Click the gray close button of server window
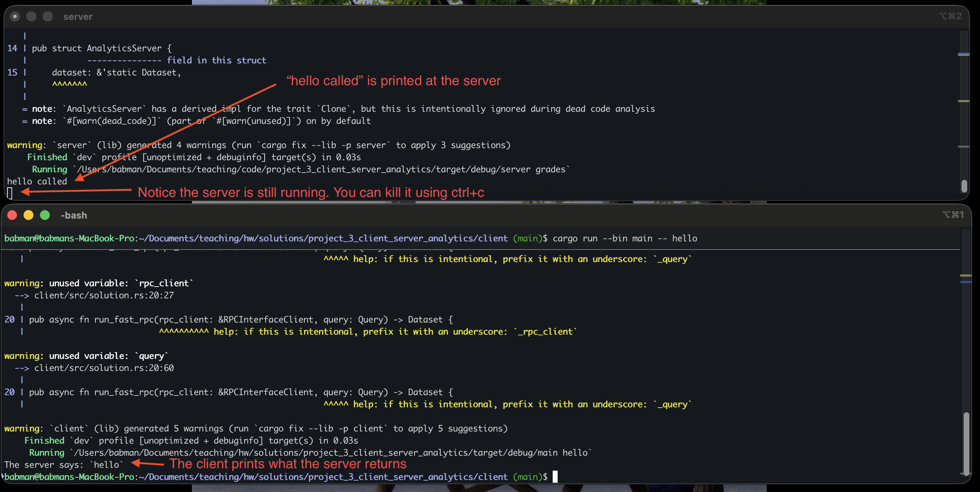The width and height of the screenshot is (980, 492). click(15, 16)
